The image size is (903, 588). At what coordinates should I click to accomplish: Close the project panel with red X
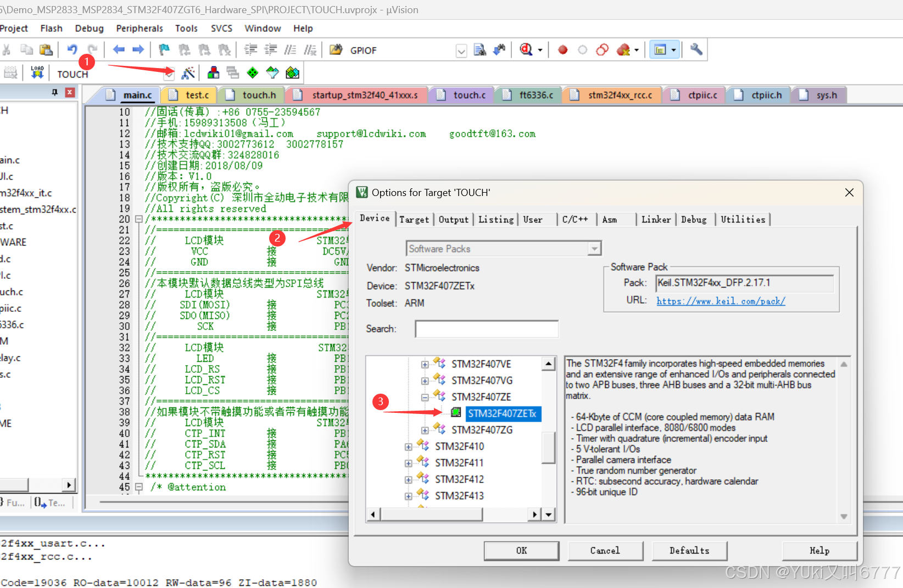[70, 92]
